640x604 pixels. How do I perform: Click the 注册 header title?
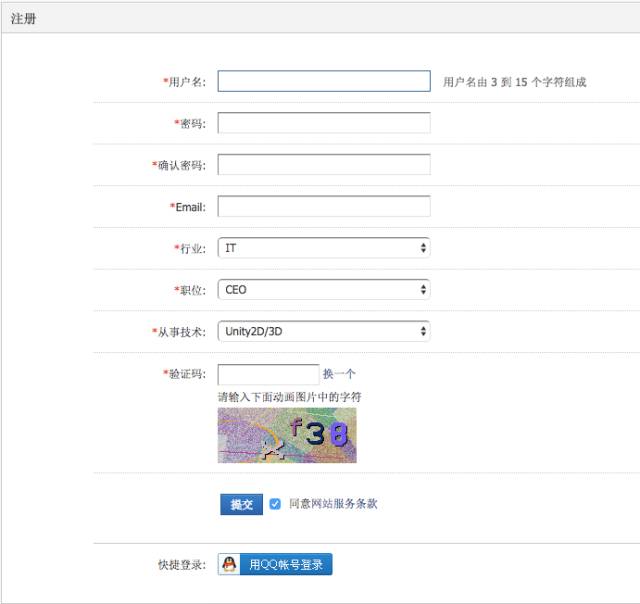pos(23,18)
